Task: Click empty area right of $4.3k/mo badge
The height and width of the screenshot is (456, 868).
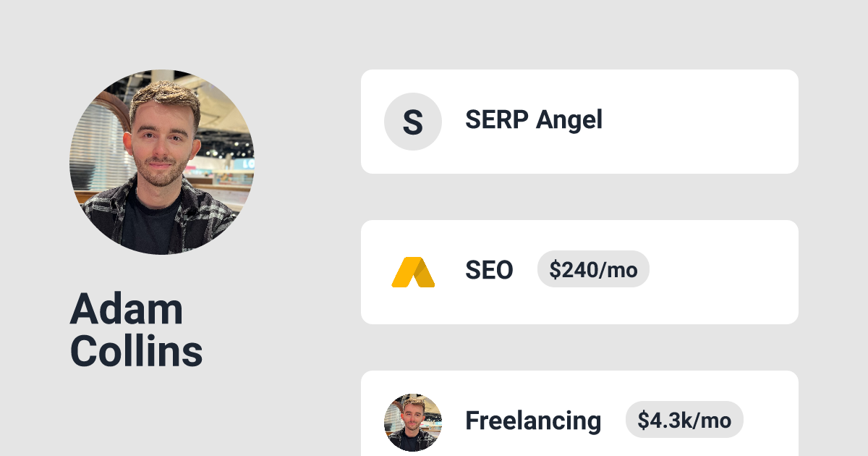Action: pyautogui.click(x=770, y=421)
